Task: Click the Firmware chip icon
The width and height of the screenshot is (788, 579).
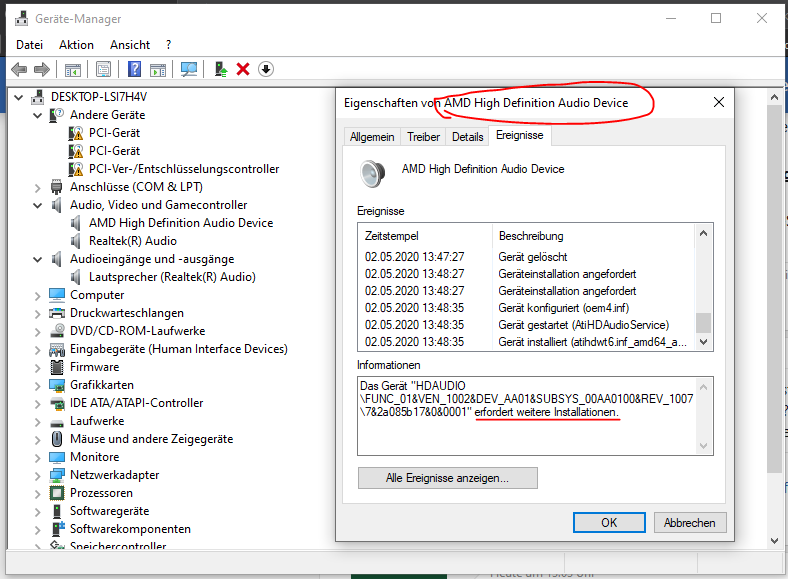Action: click(x=57, y=367)
